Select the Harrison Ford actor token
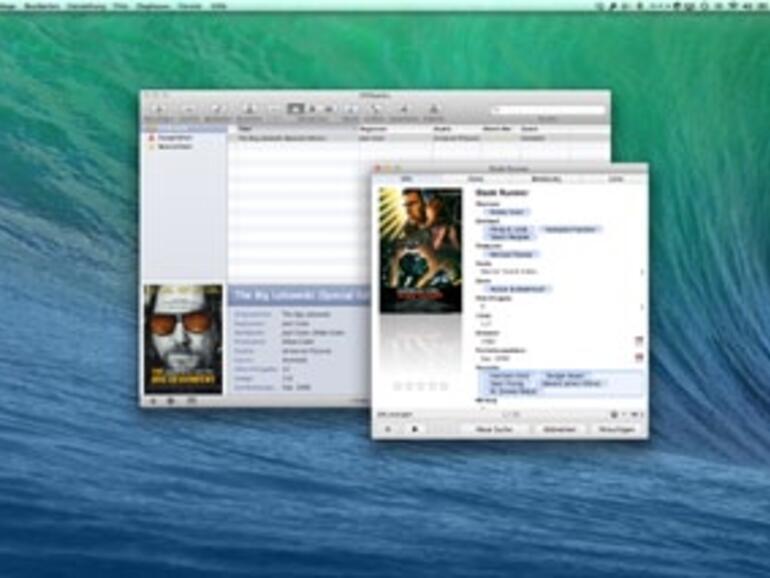 tap(509, 375)
